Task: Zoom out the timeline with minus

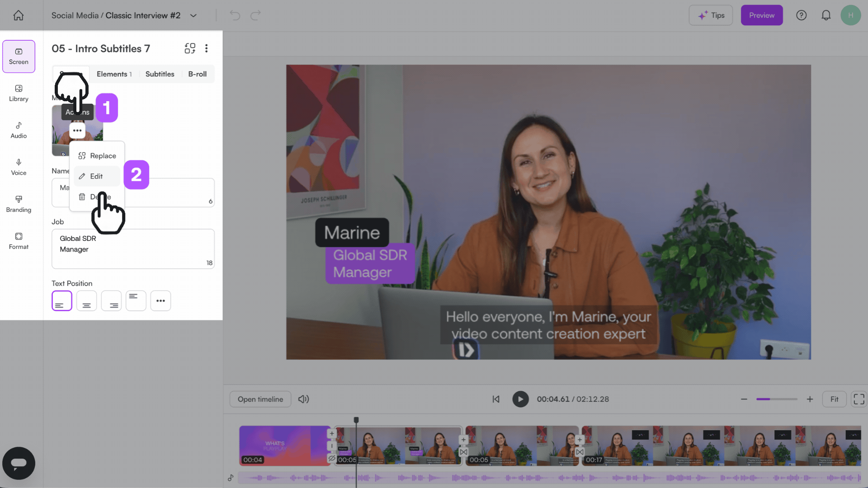Action: pyautogui.click(x=744, y=399)
